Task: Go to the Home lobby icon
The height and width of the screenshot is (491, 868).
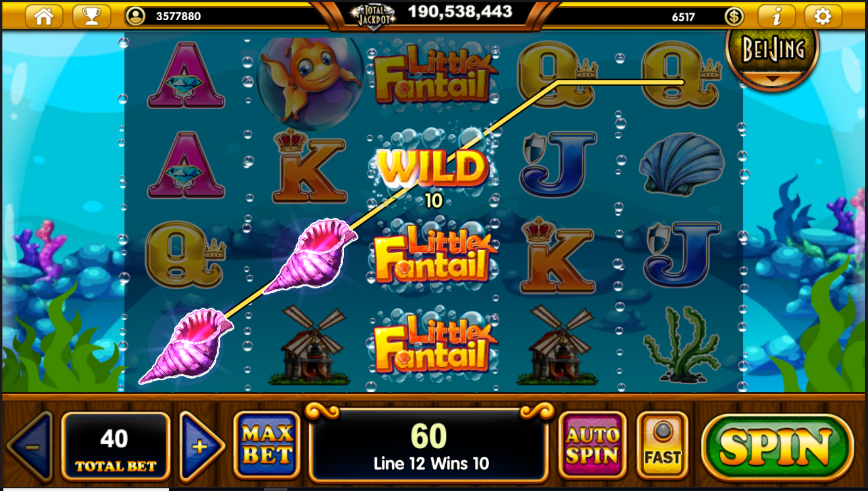Action: coord(43,16)
